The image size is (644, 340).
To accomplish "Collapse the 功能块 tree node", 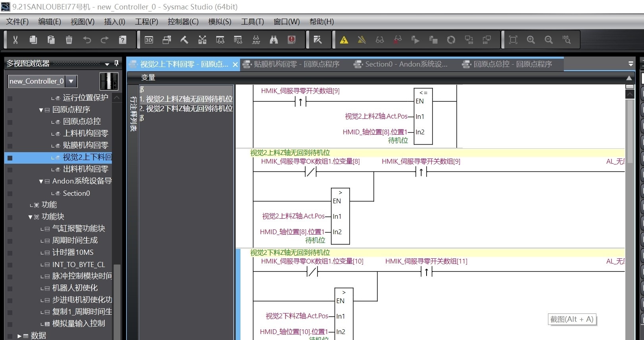I will point(30,217).
